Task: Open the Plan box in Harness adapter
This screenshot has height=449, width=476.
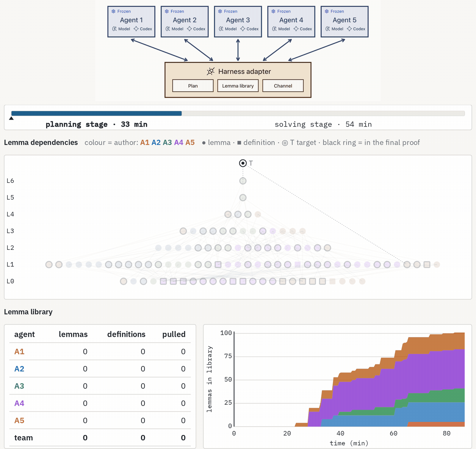Action: [x=193, y=86]
